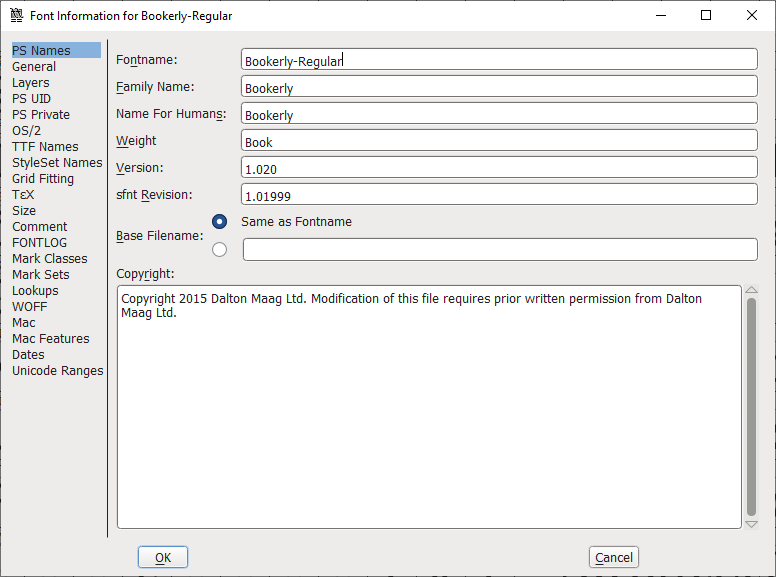Go to the Size section

pyautogui.click(x=24, y=211)
